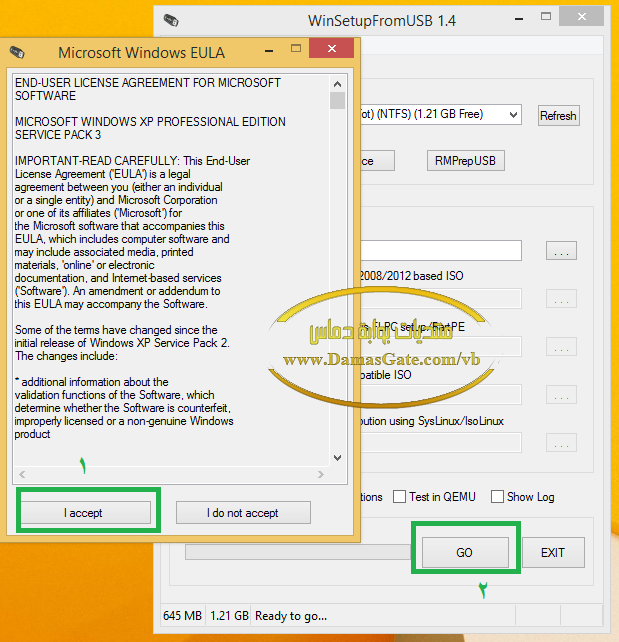Maximize the Microsoft Windows EULA dialog
The image size is (619, 642).
296,49
